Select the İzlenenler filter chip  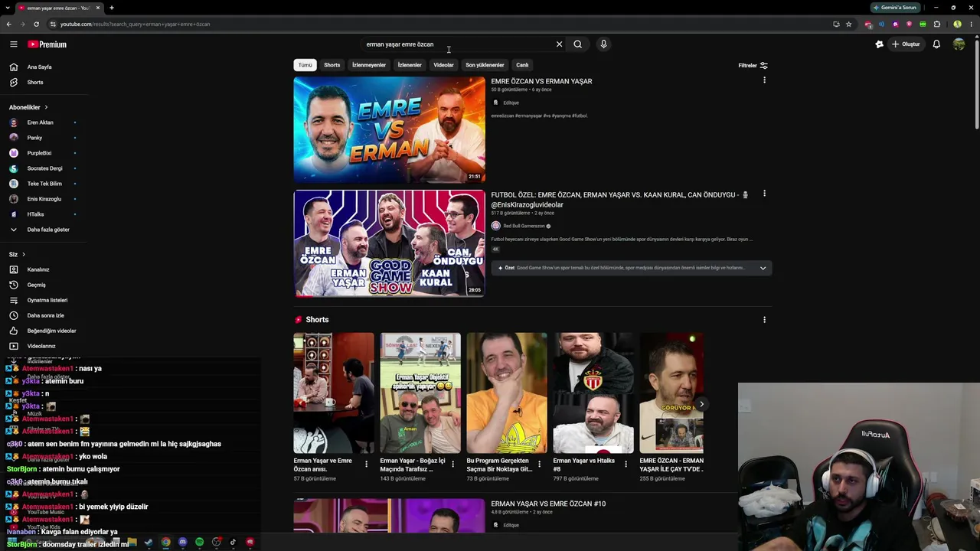tap(410, 65)
